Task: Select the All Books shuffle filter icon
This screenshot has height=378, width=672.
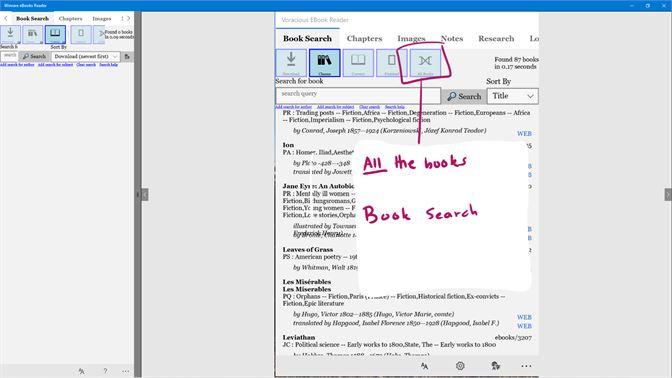Action: pos(425,63)
